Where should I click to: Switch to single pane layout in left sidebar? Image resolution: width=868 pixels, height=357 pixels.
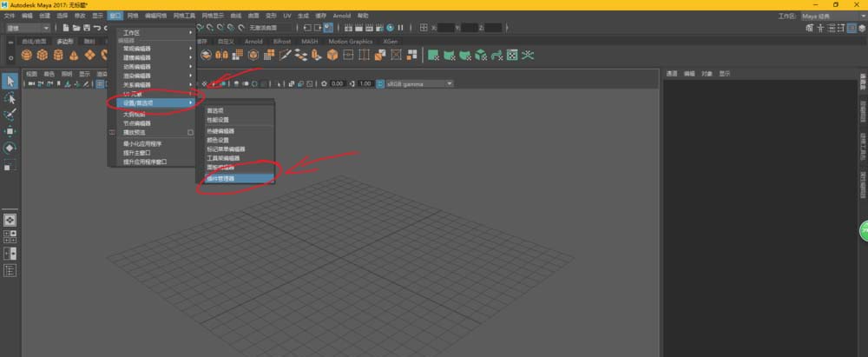[10, 220]
